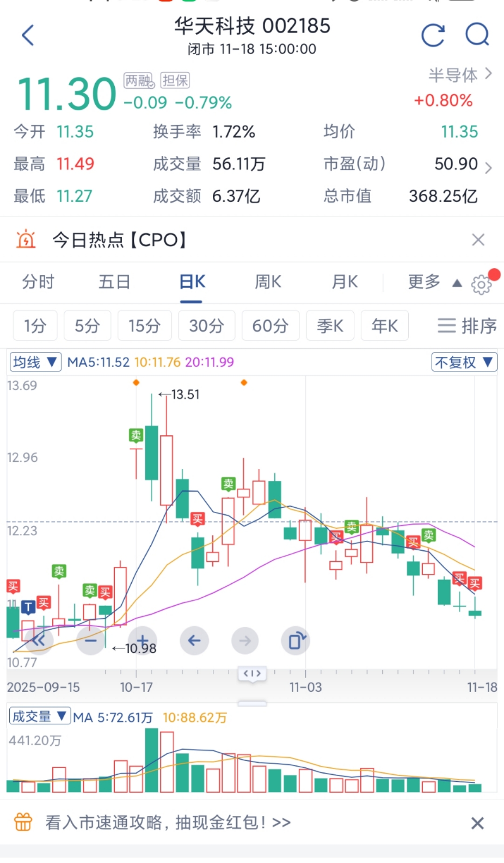504x863 pixels.
Task: Select the 5分 interval option
Action: click(87, 325)
